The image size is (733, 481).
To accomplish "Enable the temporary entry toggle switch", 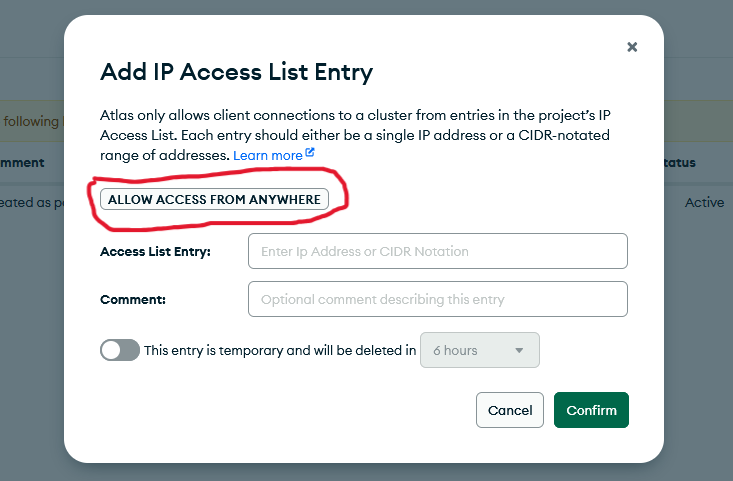I will point(120,350).
